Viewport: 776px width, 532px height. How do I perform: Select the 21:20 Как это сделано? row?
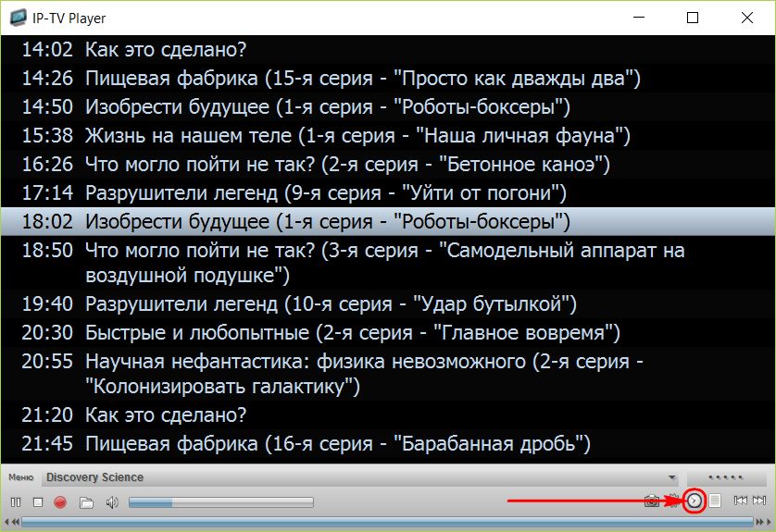click(388, 414)
